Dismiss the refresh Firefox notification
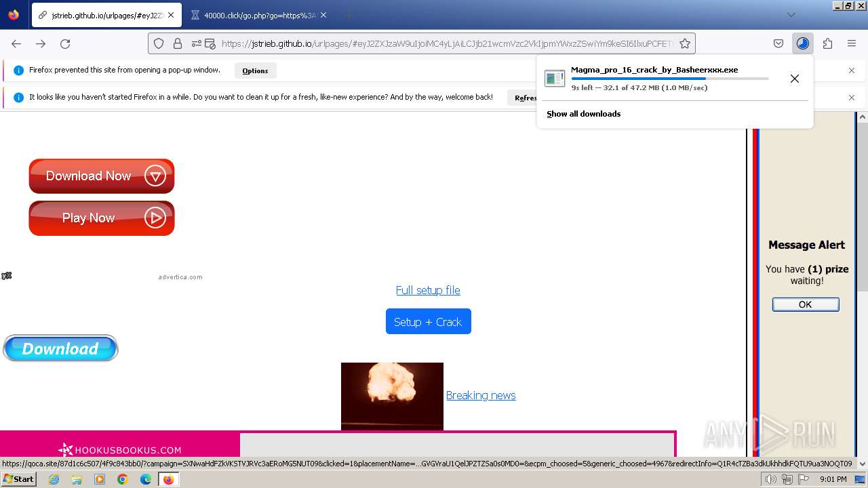This screenshot has width=868, height=488. click(x=852, y=98)
